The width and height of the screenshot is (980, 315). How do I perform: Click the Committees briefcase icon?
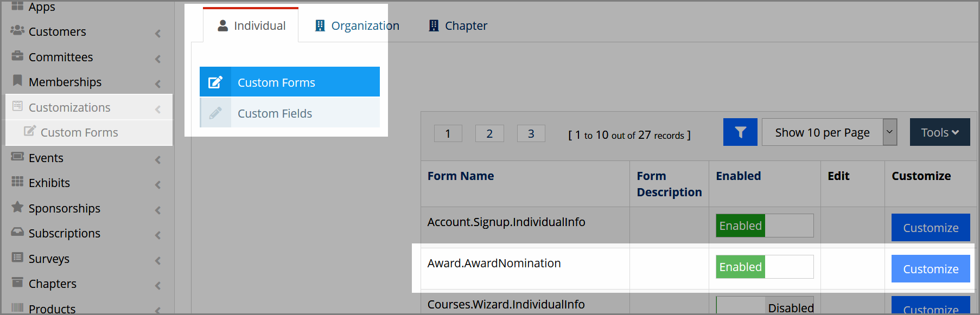17,56
